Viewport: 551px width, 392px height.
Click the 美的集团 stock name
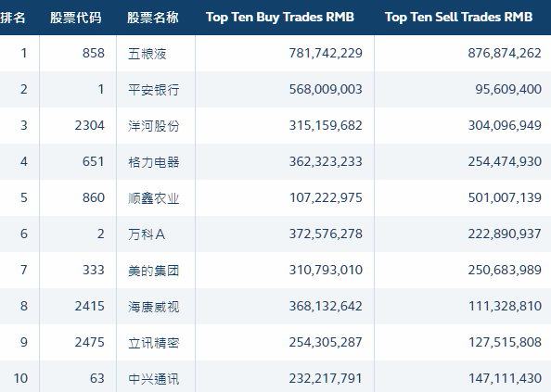(x=154, y=271)
